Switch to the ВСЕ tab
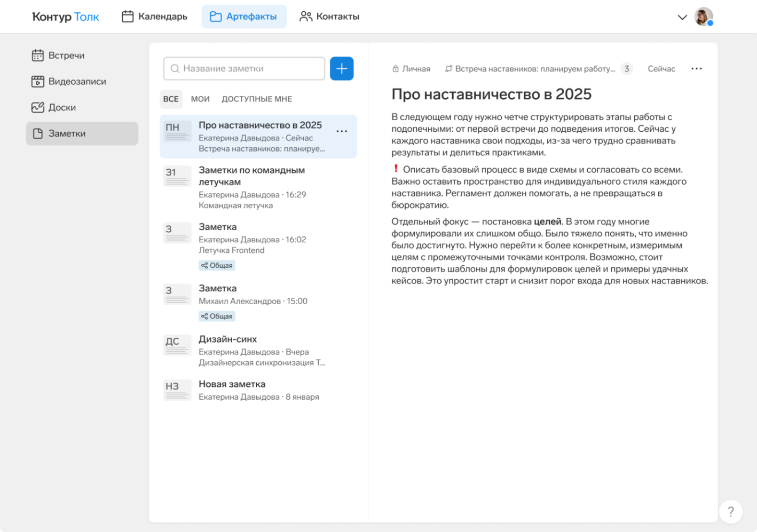The height and width of the screenshot is (532, 757). 171,99
